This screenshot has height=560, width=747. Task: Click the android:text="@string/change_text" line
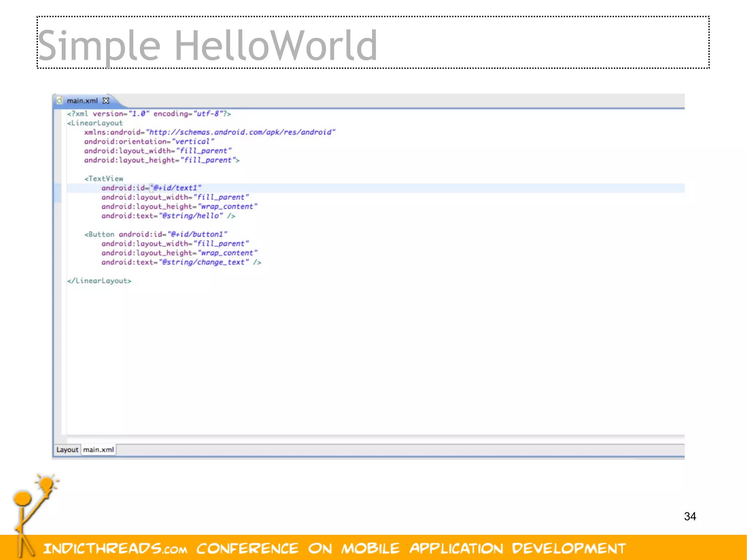[x=181, y=262]
